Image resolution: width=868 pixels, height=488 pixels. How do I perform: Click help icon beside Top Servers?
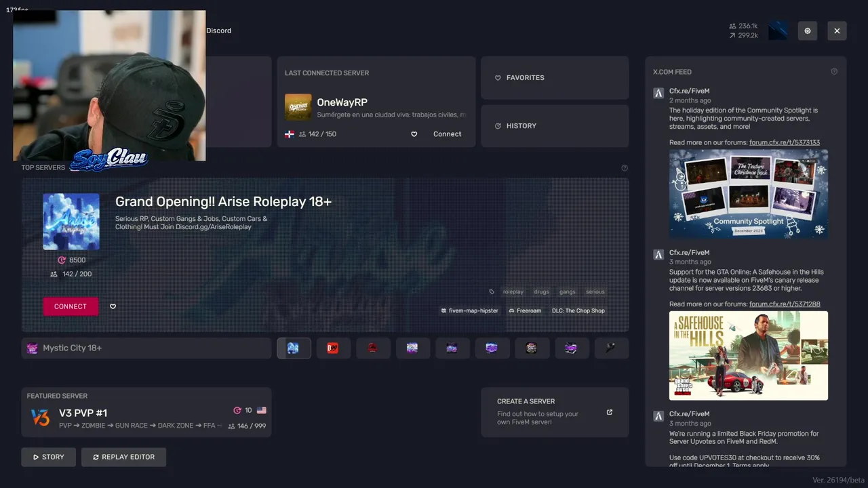tap(625, 168)
